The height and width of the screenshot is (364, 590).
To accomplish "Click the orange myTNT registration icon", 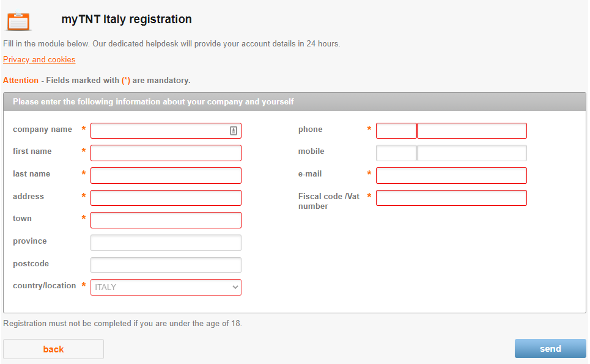I will point(18,21).
